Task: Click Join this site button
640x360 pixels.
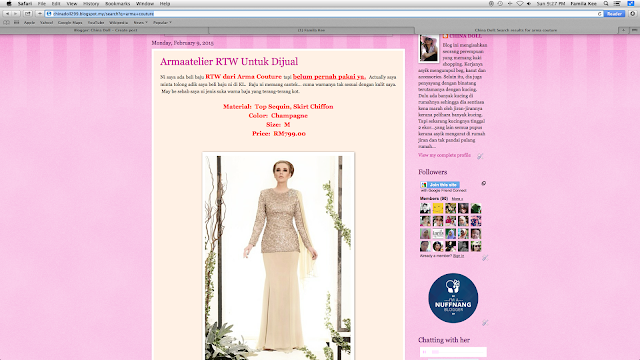Action: (x=440, y=185)
